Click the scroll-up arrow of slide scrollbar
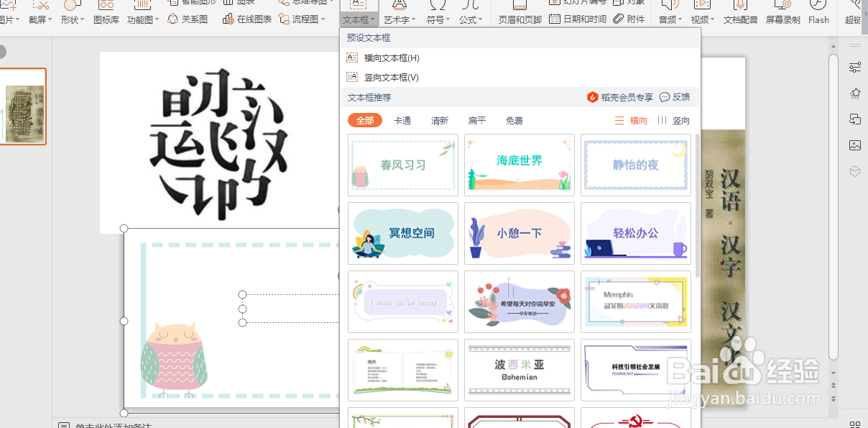 click(834, 46)
